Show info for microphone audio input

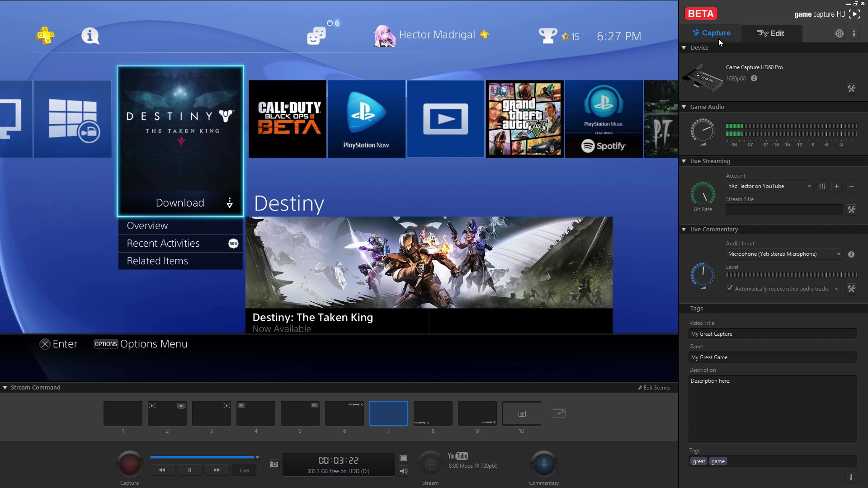click(x=851, y=254)
